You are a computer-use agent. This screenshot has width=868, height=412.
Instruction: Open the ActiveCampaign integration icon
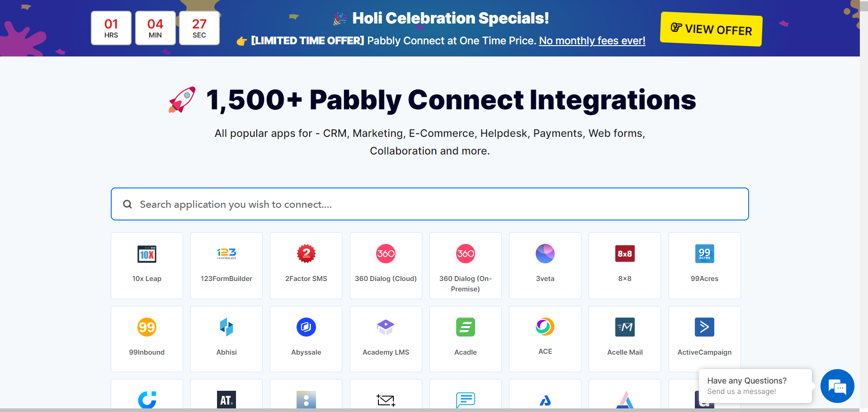click(704, 327)
